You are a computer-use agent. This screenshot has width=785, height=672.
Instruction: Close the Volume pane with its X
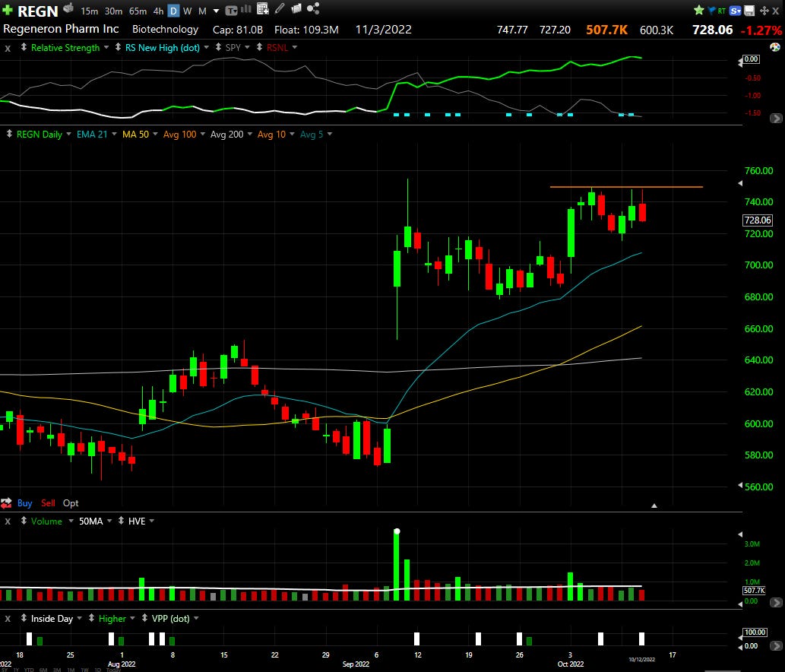click(8, 521)
